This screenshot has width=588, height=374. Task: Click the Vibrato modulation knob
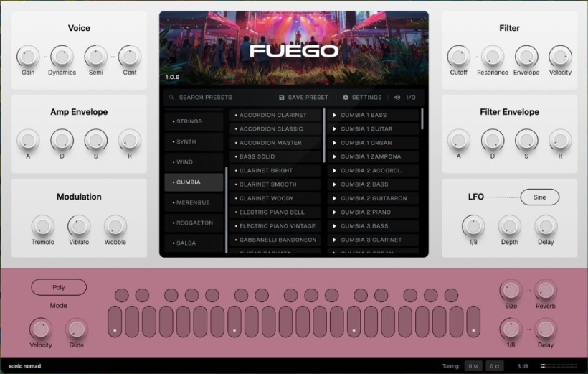[x=79, y=226]
